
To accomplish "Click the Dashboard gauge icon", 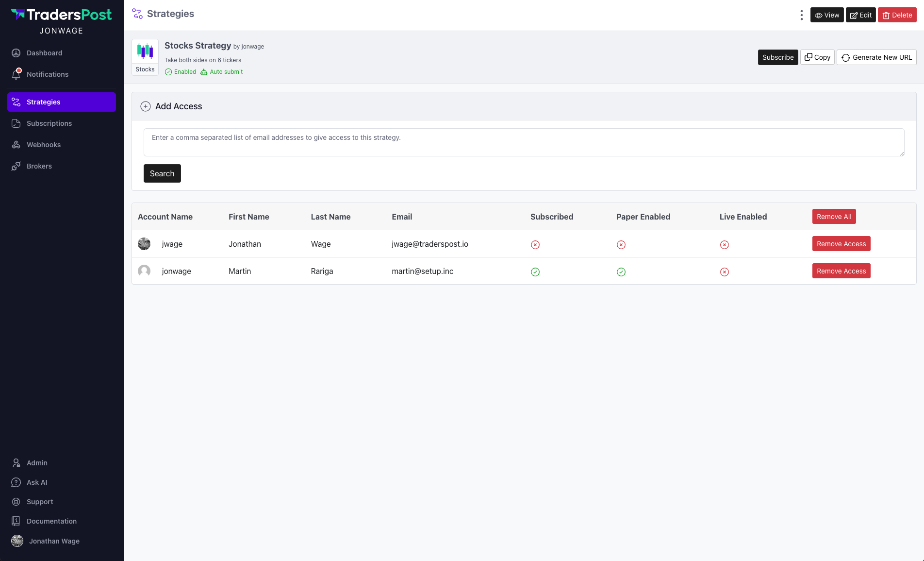I will 16,53.
